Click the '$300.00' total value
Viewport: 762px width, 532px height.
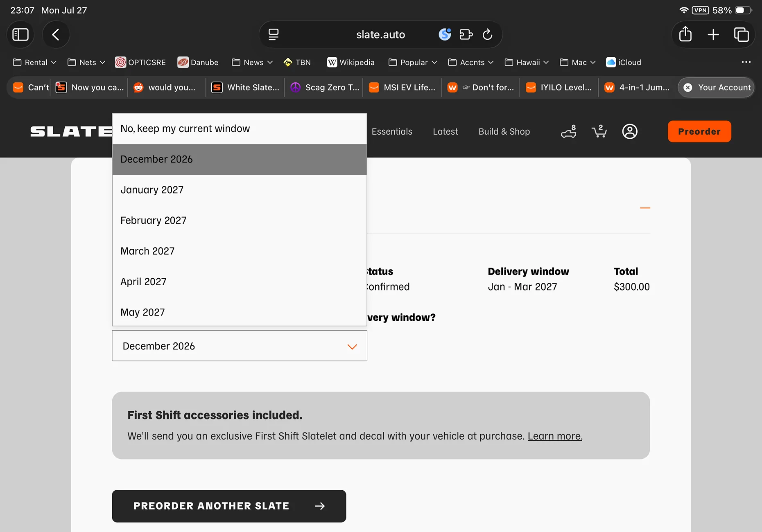click(x=632, y=287)
